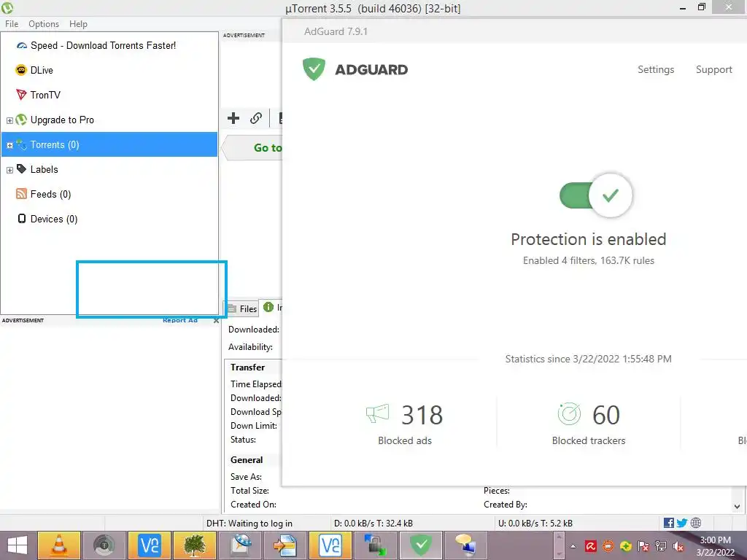Click 'Enabled 4 filters, 163.7K rules' text
Viewport: 747px width, 560px height.
(589, 260)
